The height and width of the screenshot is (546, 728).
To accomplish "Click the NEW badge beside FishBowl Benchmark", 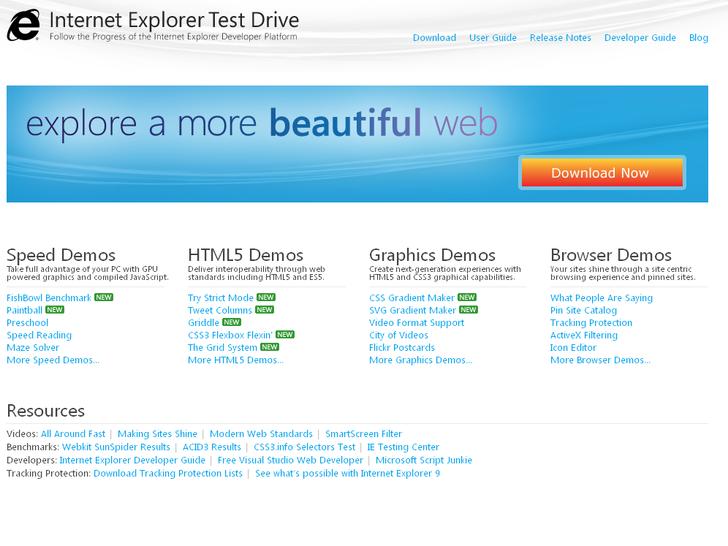I will click(104, 298).
